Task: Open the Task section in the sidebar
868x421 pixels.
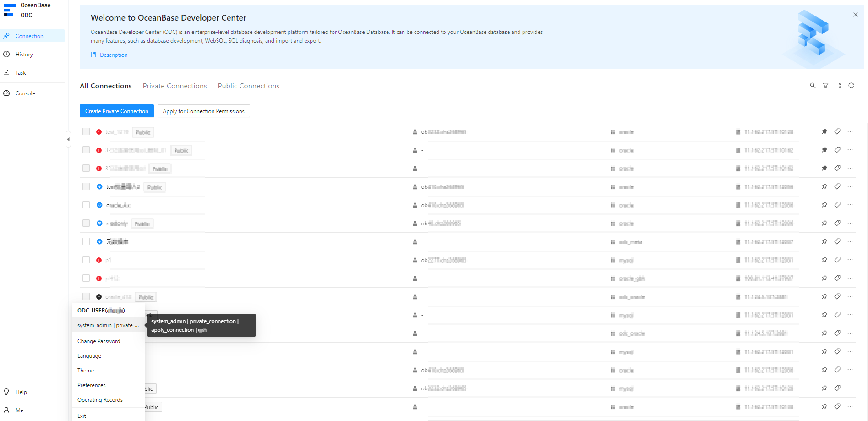Action: point(21,72)
